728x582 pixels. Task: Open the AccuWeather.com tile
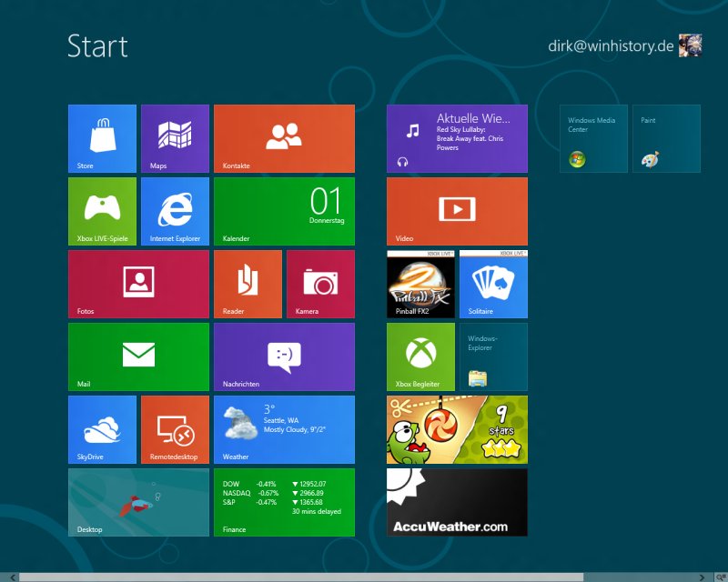coord(457,503)
